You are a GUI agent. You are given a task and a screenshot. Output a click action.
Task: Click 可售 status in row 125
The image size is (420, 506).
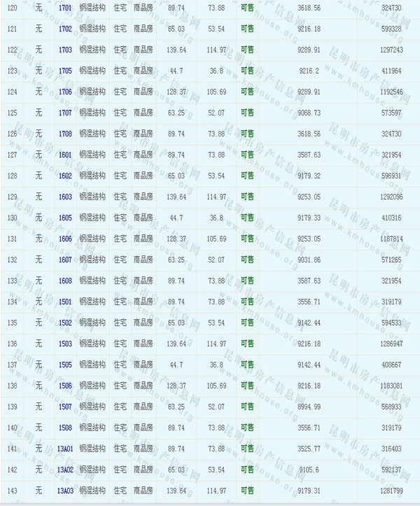coord(247,113)
